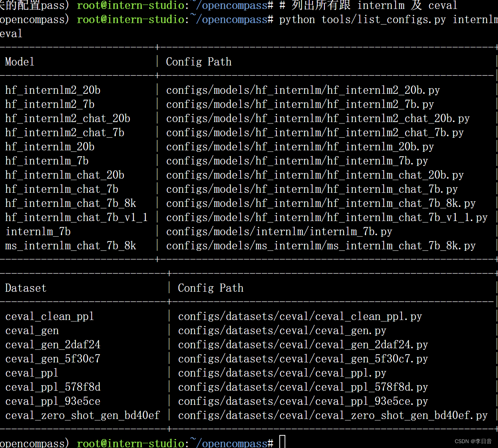
Task: Click path ending hf_internlm_chat_7b_v1_1.py
Action: tap(327, 218)
